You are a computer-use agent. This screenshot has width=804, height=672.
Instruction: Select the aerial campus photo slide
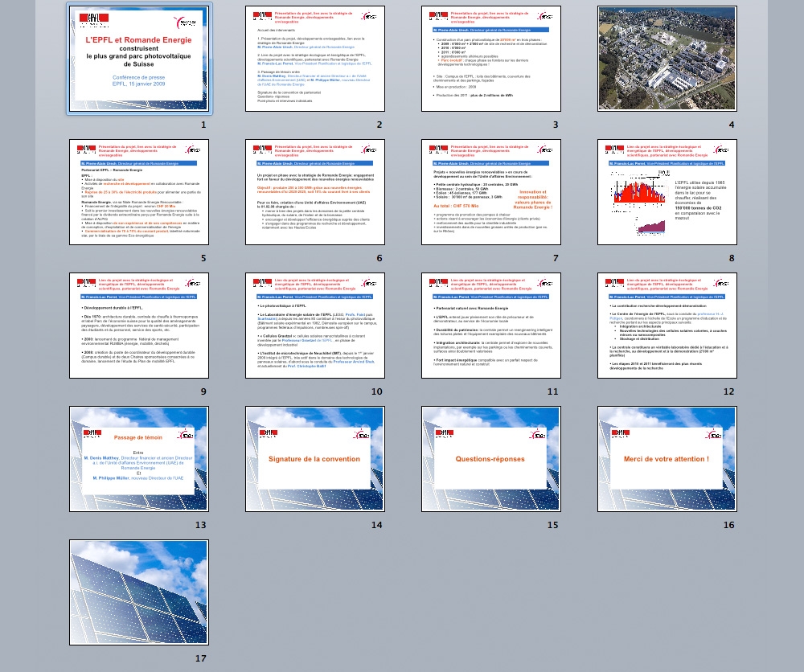[x=667, y=59]
